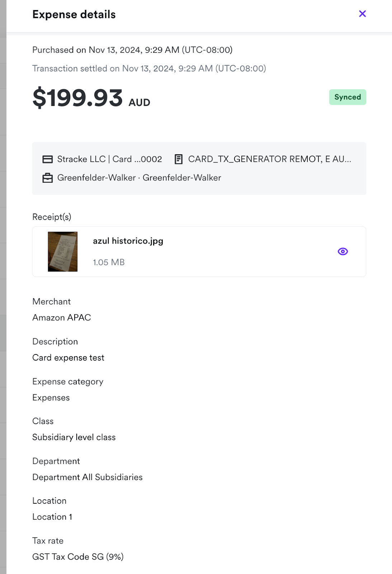
Task: Click the Amazon APAC merchant value
Action: coord(62,317)
